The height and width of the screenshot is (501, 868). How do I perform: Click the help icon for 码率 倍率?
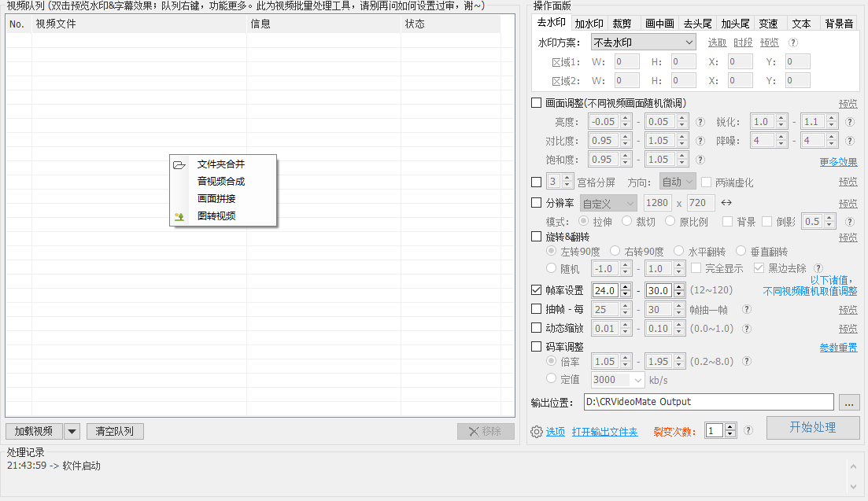coord(747,361)
